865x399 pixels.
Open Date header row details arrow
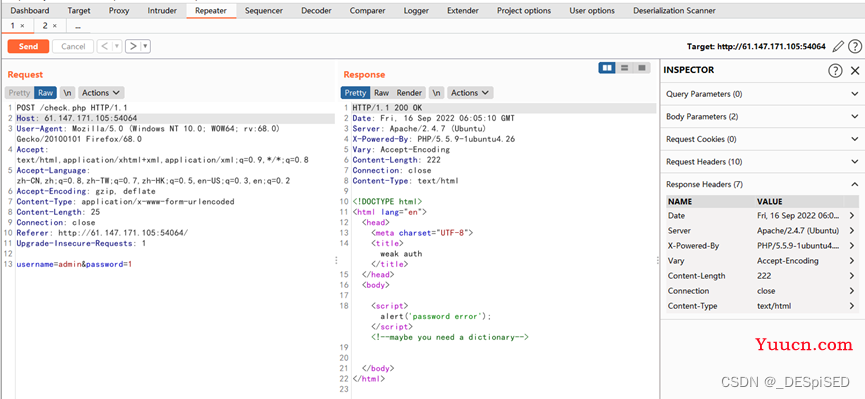pos(852,216)
